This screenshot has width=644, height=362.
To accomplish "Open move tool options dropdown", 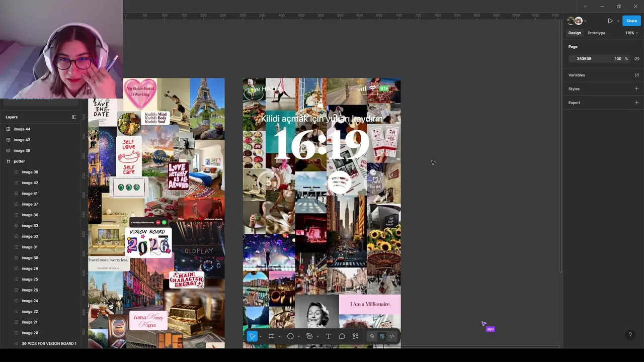I will coord(260,337).
